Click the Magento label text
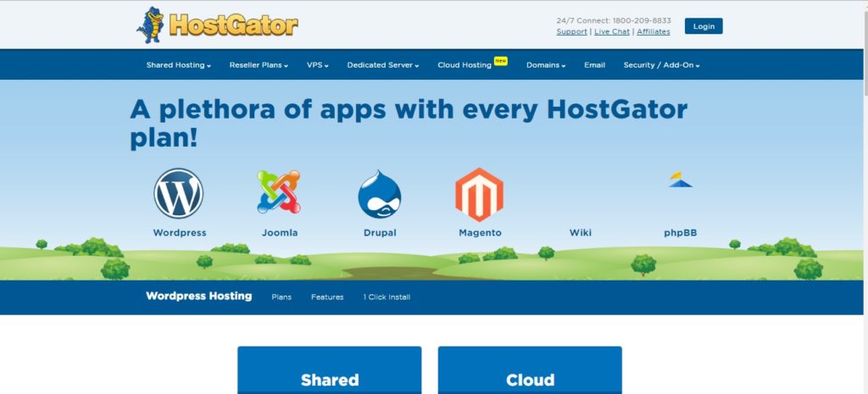 480,233
